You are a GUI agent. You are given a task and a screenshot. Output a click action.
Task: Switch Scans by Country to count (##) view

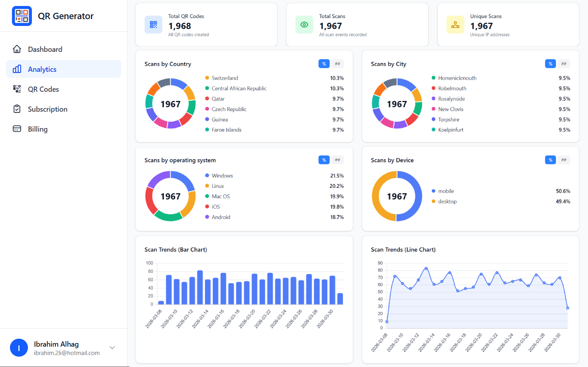click(337, 64)
